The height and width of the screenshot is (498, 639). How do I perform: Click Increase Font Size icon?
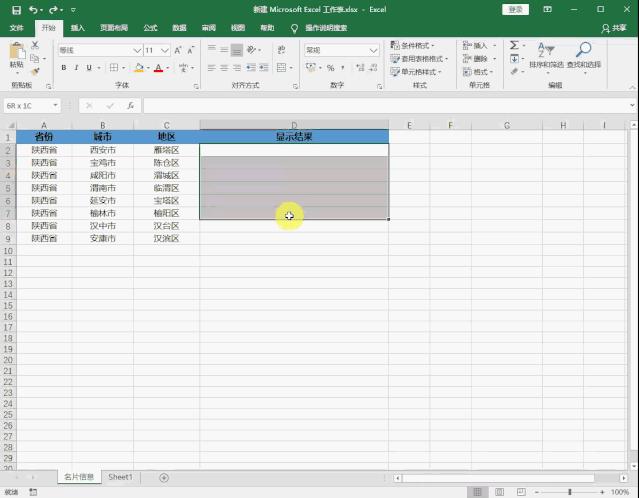coord(178,50)
